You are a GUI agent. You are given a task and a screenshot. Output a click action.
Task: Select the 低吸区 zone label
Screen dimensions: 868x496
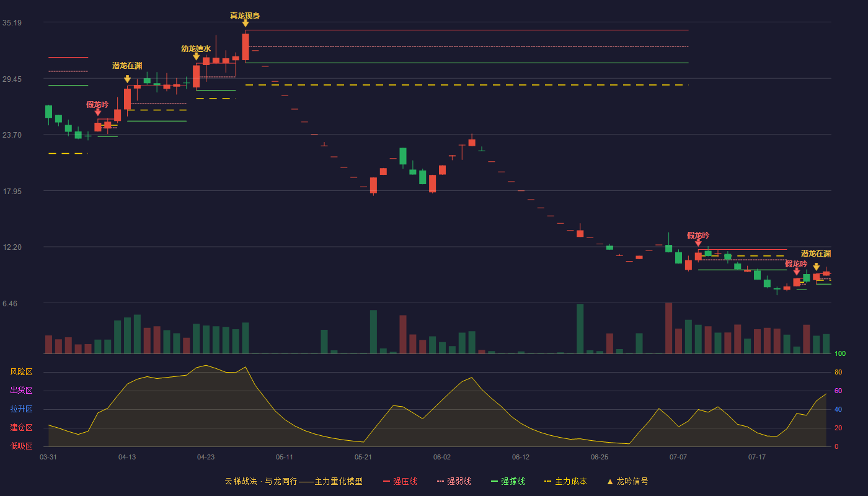click(21, 446)
